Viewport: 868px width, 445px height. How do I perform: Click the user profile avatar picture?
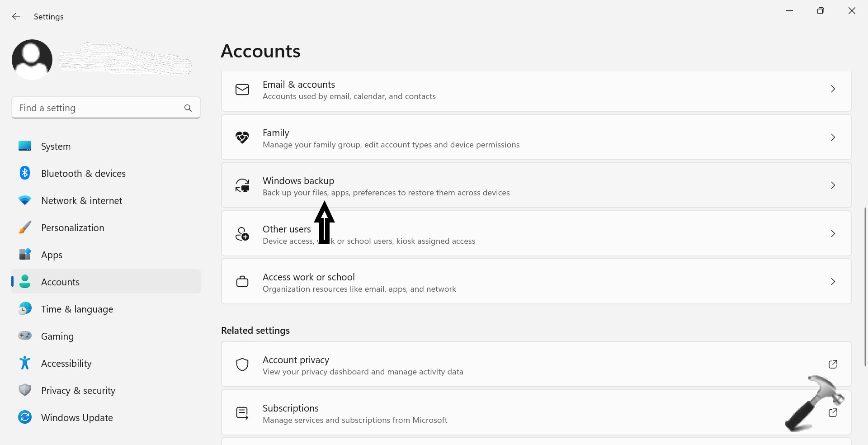(32, 60)
